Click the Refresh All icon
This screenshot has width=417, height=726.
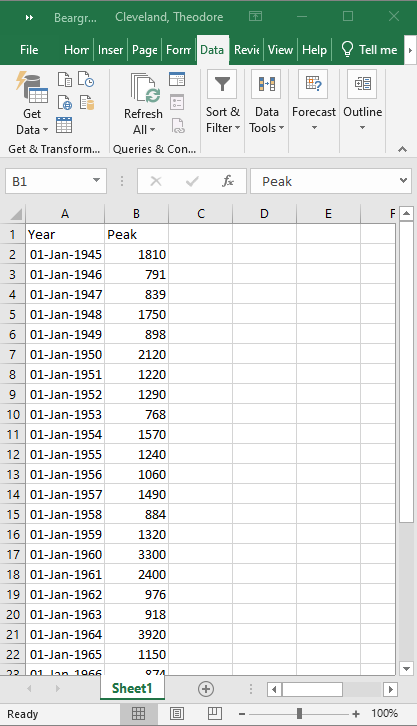143,103
